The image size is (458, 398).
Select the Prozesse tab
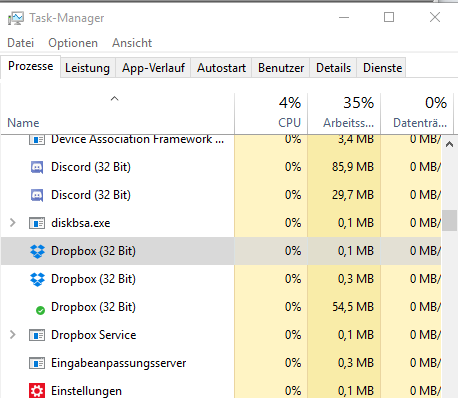[x=31, y=66]
